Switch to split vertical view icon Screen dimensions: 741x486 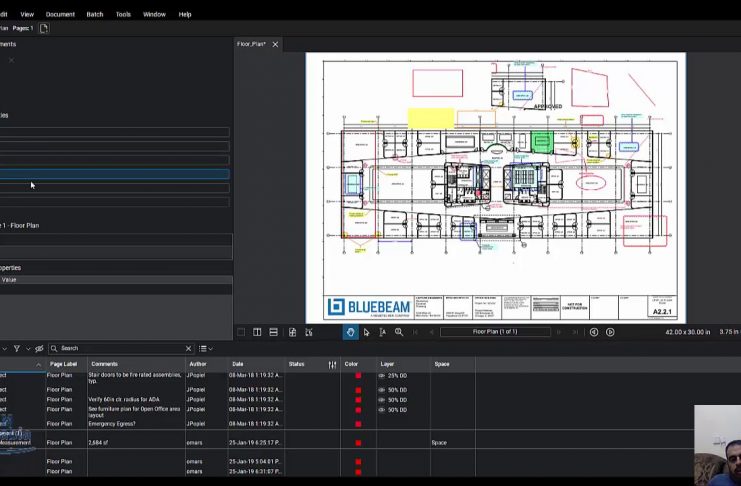click(257, 332)
